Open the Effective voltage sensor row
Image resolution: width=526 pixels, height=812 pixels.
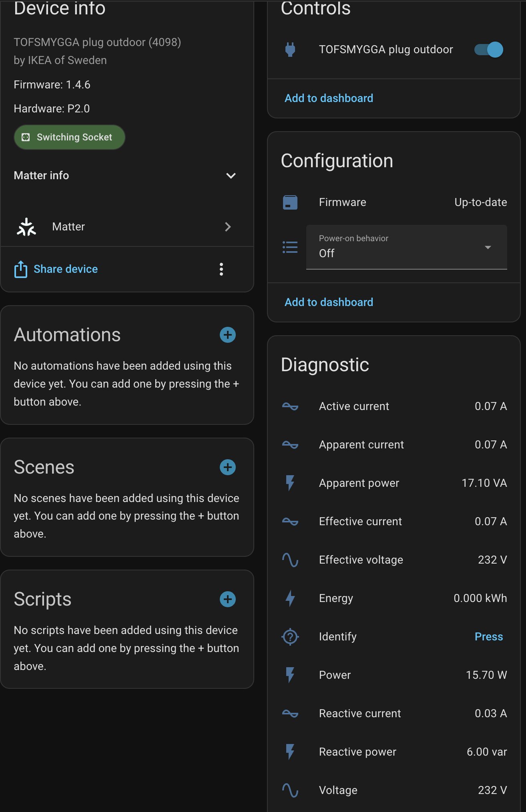pos(393,560)
